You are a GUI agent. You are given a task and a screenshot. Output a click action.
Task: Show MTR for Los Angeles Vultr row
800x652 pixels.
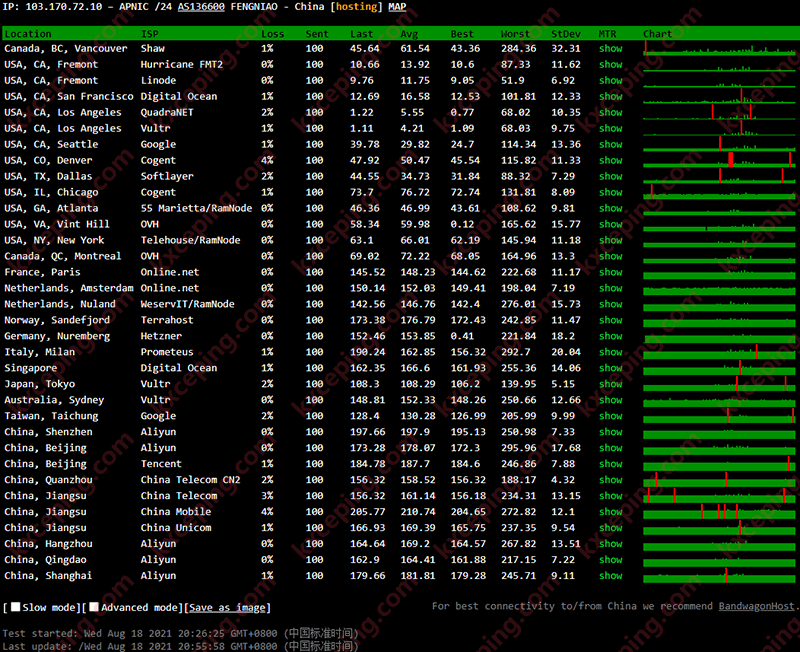click(611, 128)
